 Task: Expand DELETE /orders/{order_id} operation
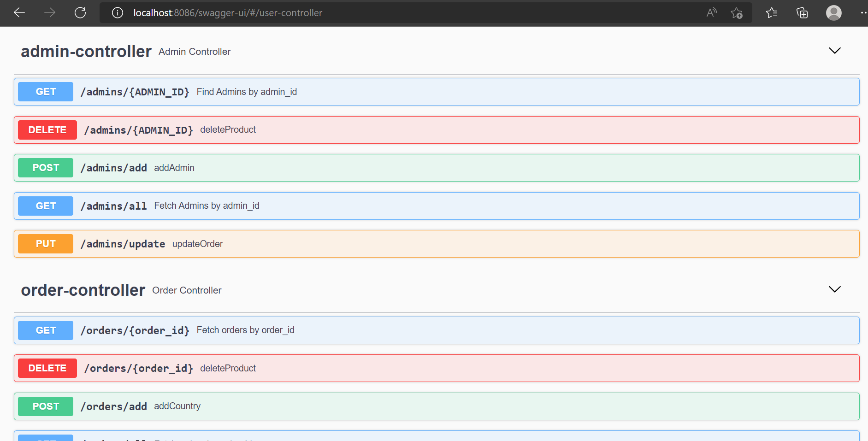click(x=437, y=368)
